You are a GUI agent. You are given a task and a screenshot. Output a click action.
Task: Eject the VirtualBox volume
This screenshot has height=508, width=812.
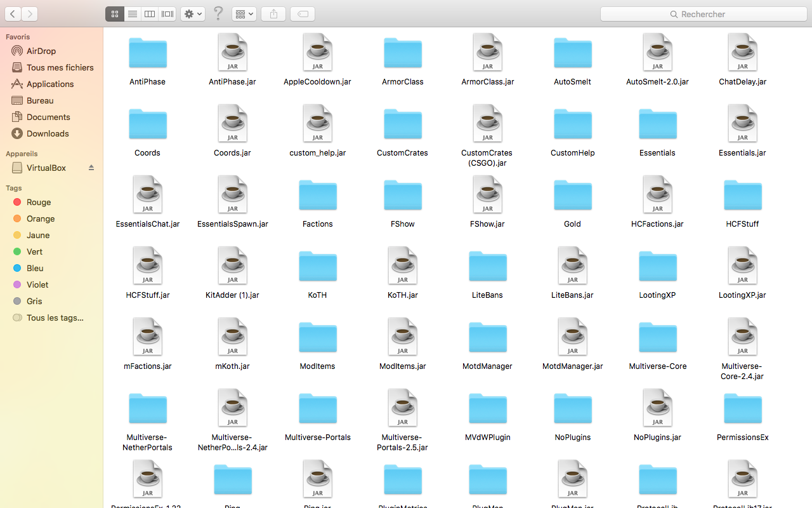pyautogui.click(x=91, y=168)
